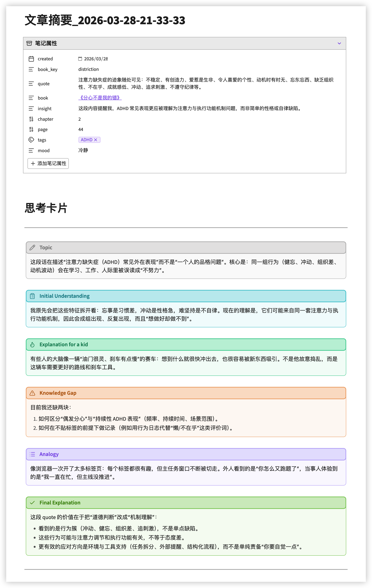Collapse the 笔记属性 properties panel chevron
Viewport: 372px width, 588px height.
339,43
